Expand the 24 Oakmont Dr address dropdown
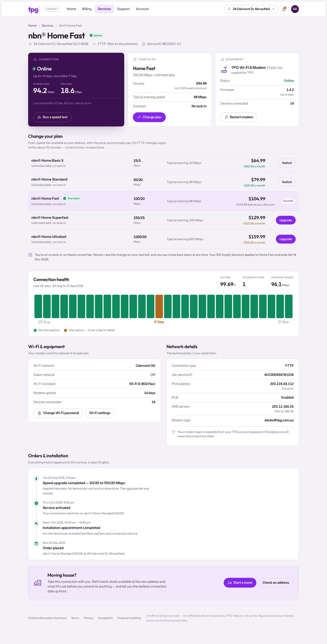The image size is (327, 644). [x=251, y=9]
